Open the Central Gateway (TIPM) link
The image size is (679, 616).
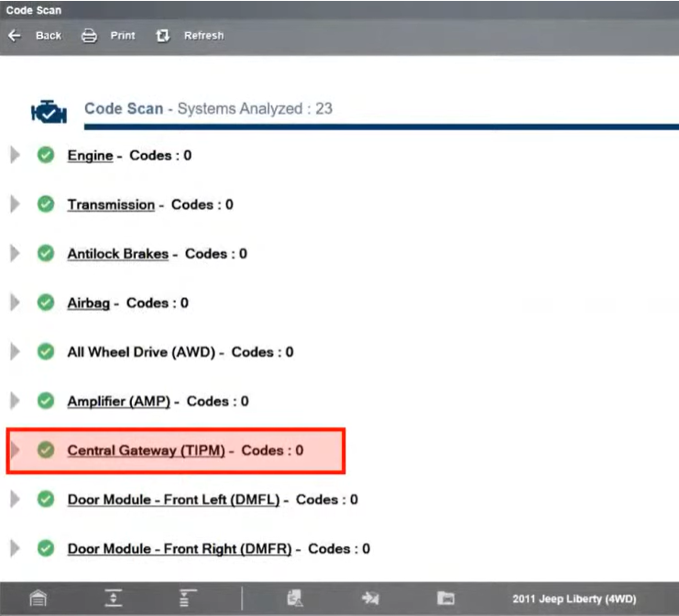pos(147,450)
